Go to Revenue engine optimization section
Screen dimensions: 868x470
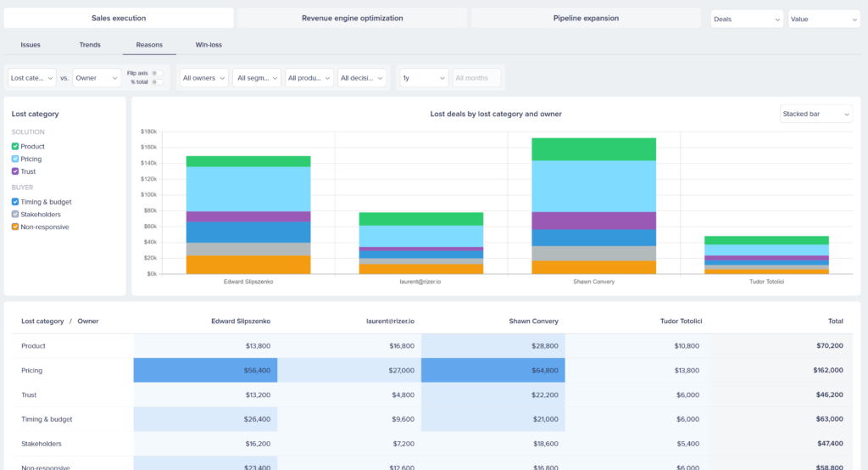point(352,18)
